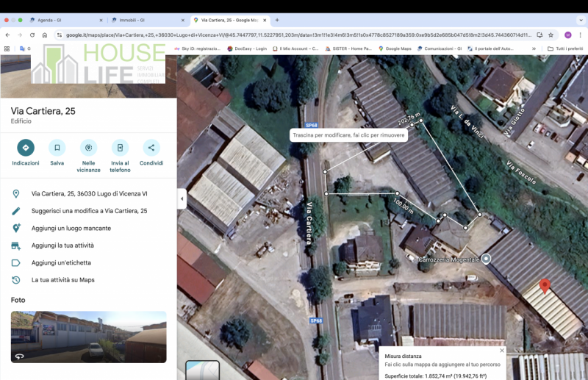Click Suggerisci una modifica link
This screenshot has width=588, height=380.
tap(89, 211)
